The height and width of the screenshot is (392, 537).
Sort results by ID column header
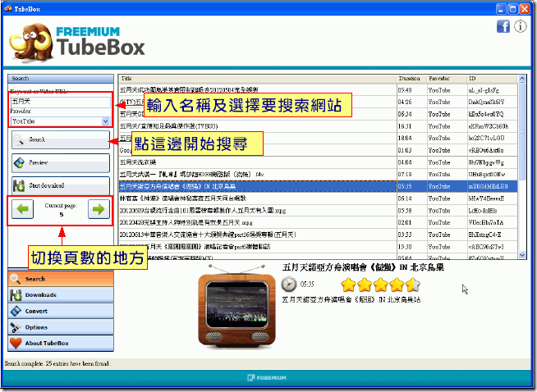(x=492, y=79)
